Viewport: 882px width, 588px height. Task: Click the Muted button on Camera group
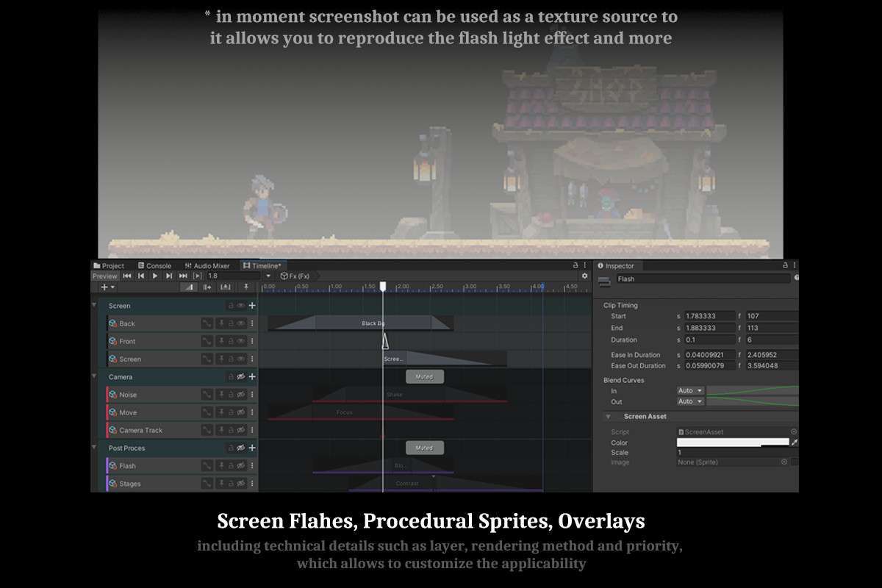[x=425, y=376]
